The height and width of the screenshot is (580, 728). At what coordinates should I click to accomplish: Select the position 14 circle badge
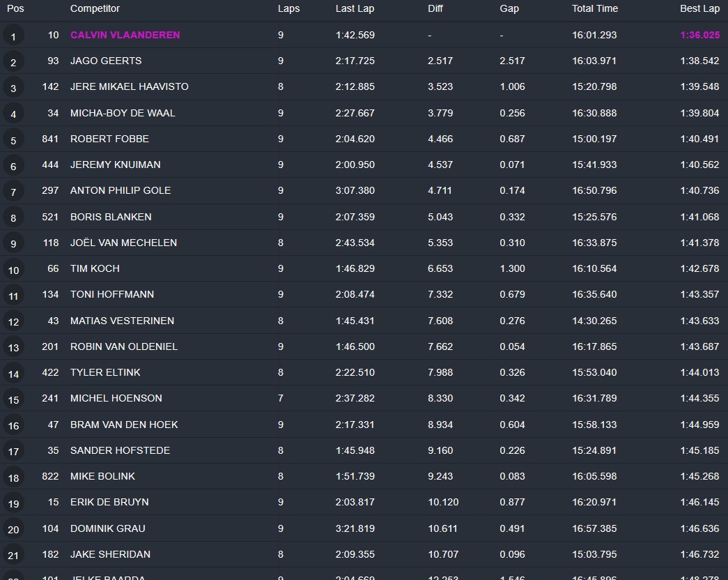point(13,374)
